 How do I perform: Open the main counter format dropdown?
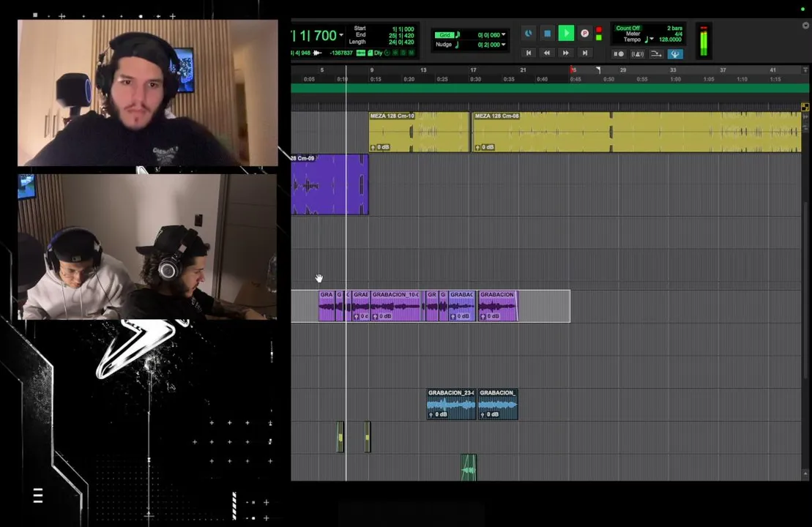[341, 35]
